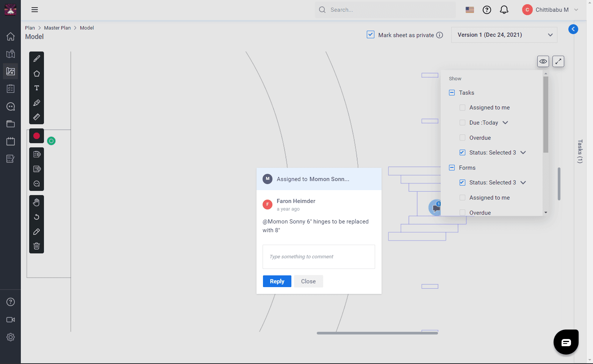Viewport: 593px width, 364px height.
Task: Toggle Mark sheet as private checkbox
Action: (371, 35)
